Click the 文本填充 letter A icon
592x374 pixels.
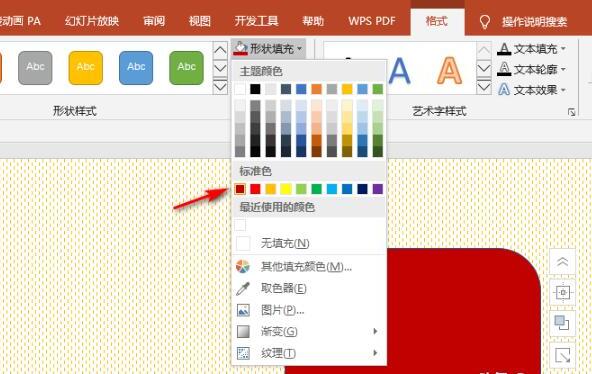tap(504, 49)
